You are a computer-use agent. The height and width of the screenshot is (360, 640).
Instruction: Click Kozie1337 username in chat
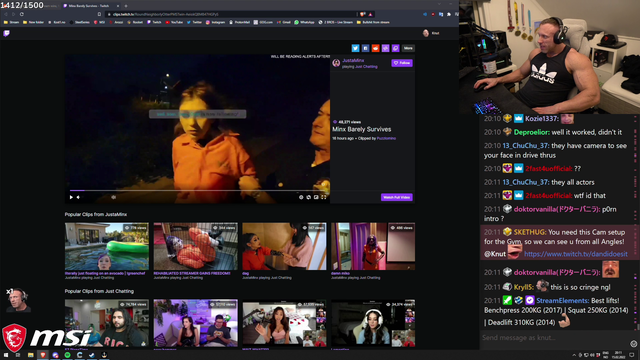[542, 119]
